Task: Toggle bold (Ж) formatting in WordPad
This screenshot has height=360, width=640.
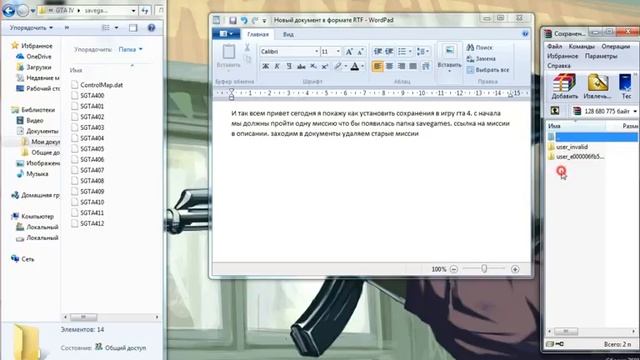Action: pos(265,66)
